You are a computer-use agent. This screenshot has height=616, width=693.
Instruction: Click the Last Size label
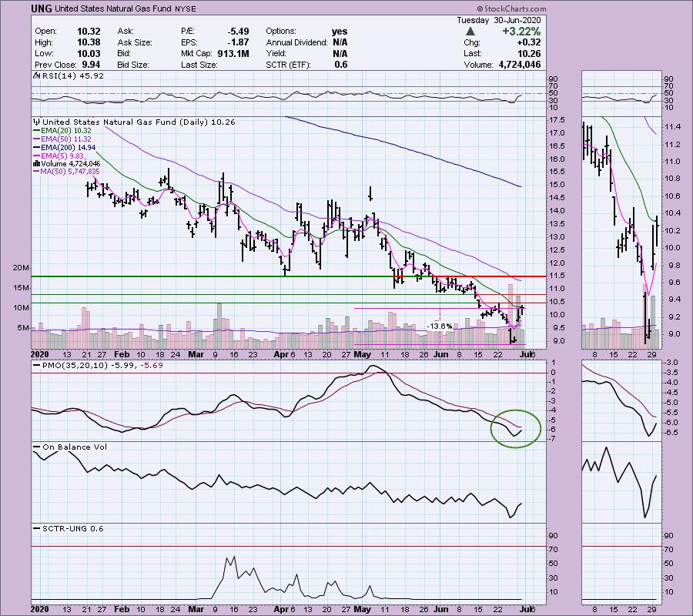pyautogui.click(x=199, y=65)
